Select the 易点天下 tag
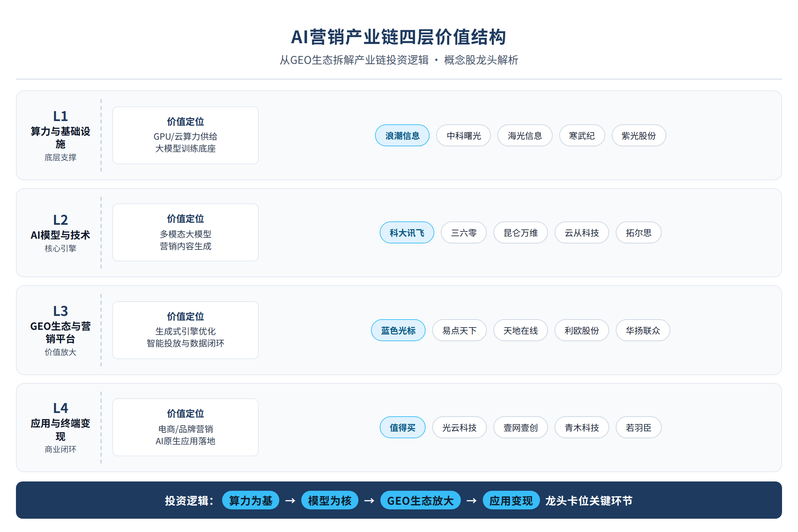This screenshot has height=532, width=798. (460, 330)
